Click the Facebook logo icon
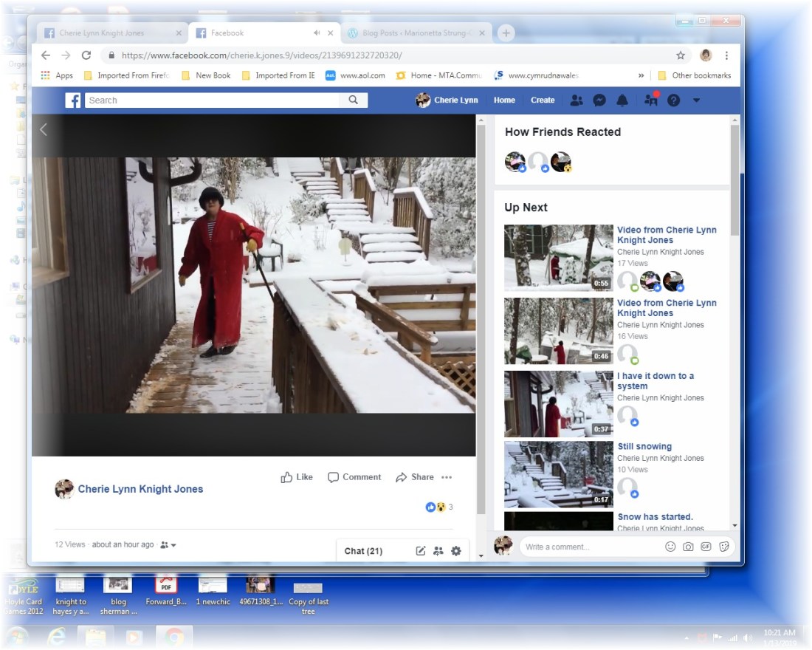This screenshot has width=812, height=650. (73, 100)
